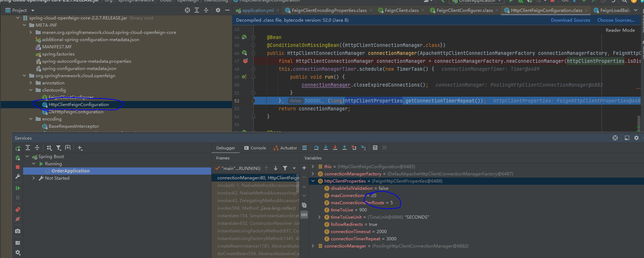Image resolution: width=644 pixels, height=258 pixels.
Task: Click Open in New Tab icon in Services
Action: pyautogui.click(x=68, y=148)
